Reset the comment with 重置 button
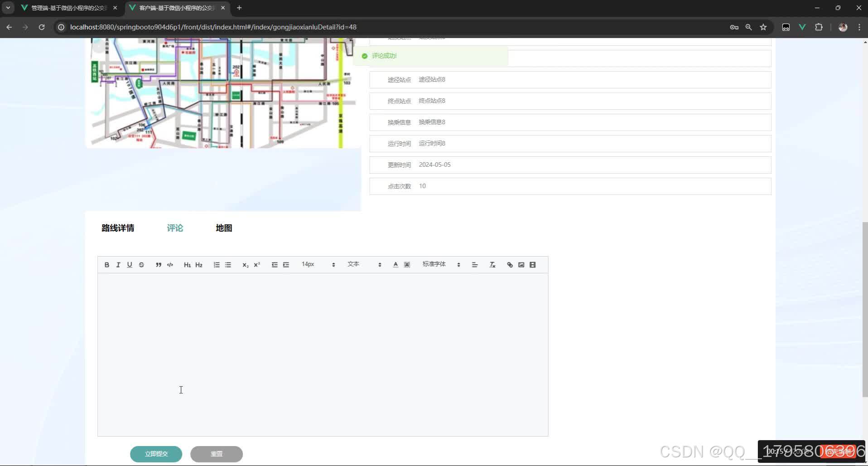 click(217, 454)
